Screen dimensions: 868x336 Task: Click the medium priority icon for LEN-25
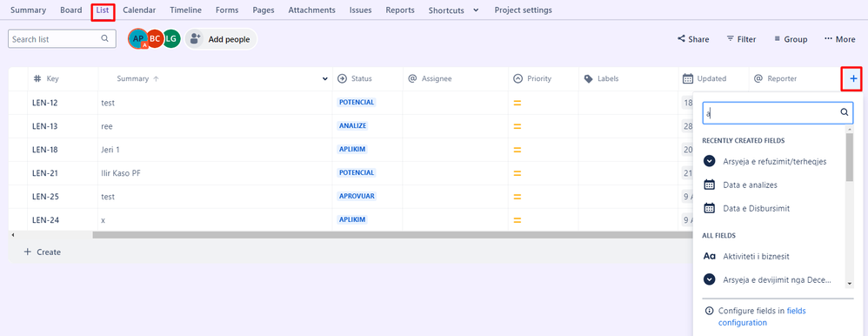tap(517, 197)
